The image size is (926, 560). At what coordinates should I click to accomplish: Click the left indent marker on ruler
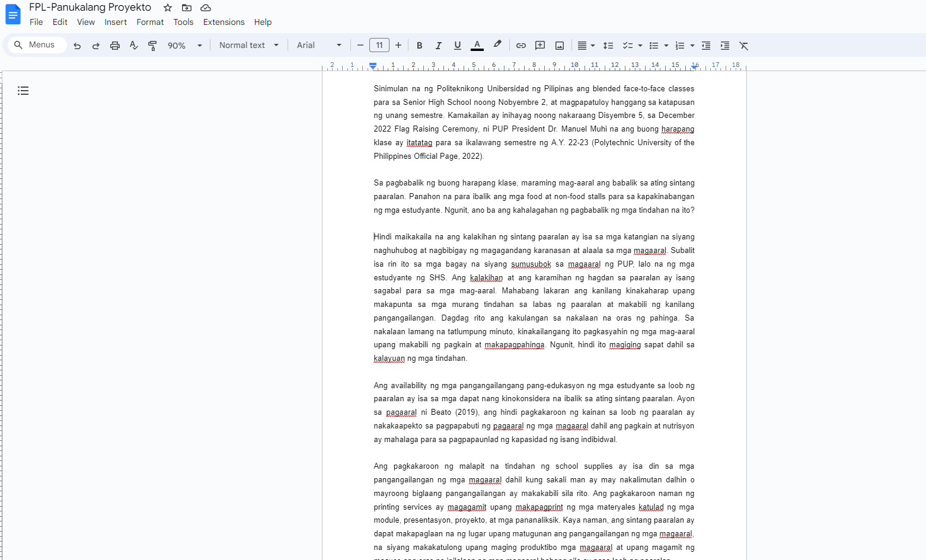click(x=373, y=66)
